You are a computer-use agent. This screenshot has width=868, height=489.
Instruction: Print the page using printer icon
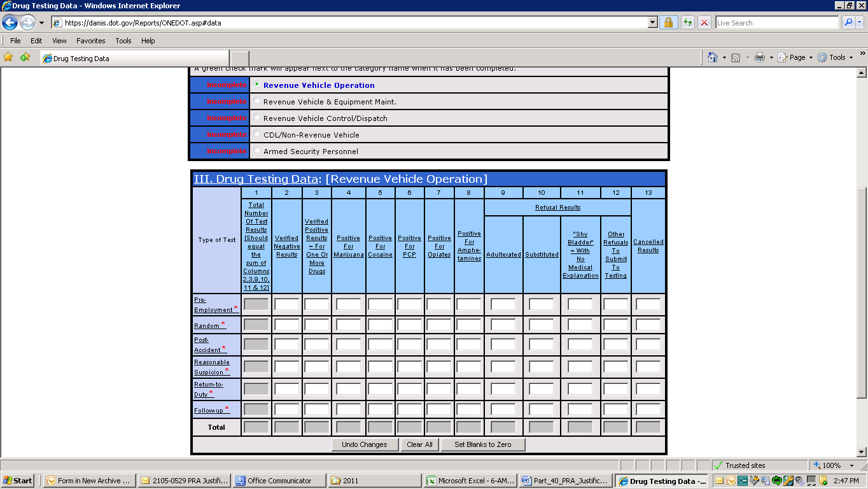(x=759, y=57)
